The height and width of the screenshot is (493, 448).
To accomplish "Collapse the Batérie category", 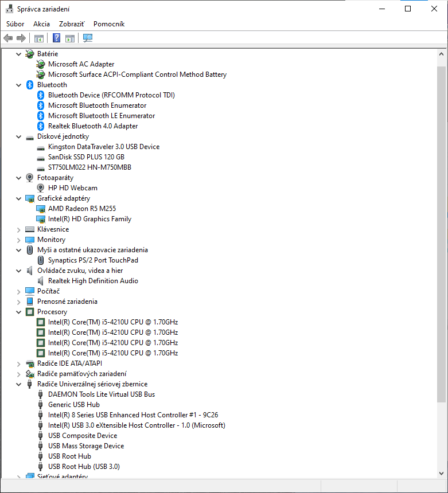I will tap(19, 54).
